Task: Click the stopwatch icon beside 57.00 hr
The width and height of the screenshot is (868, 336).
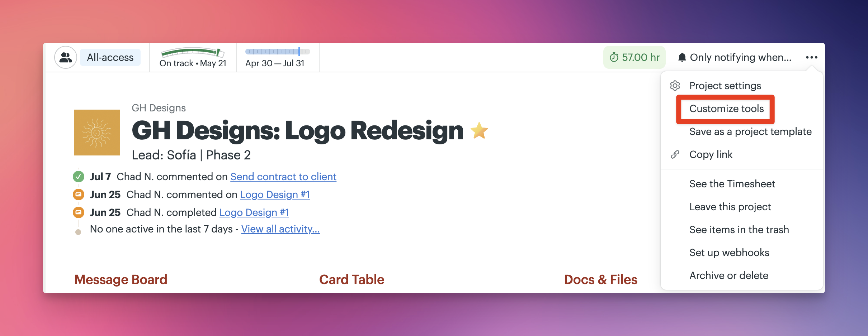Action: click(614, 57)
